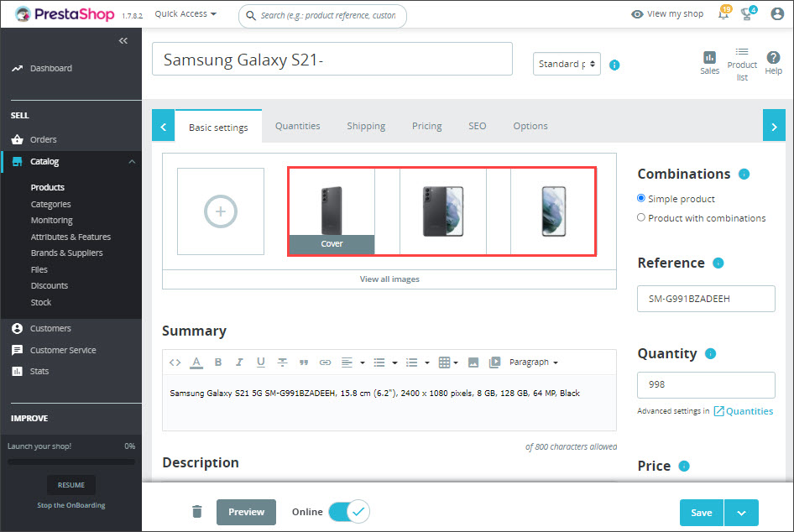Insert link in Summary editor
This screenshot has width=794, height=532.
325,362
